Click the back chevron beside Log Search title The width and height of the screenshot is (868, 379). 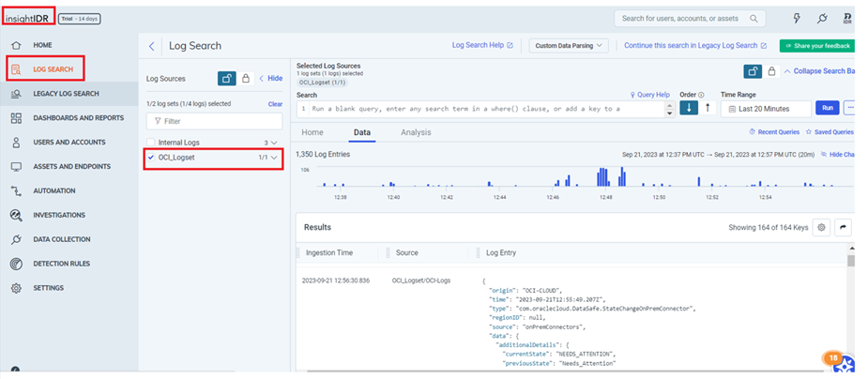pos(151,46)
